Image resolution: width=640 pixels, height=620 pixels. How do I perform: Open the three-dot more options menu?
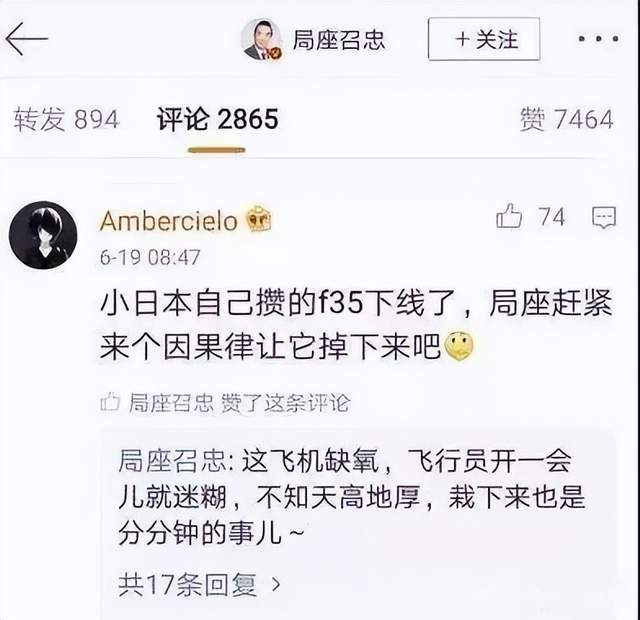[598, 39]
